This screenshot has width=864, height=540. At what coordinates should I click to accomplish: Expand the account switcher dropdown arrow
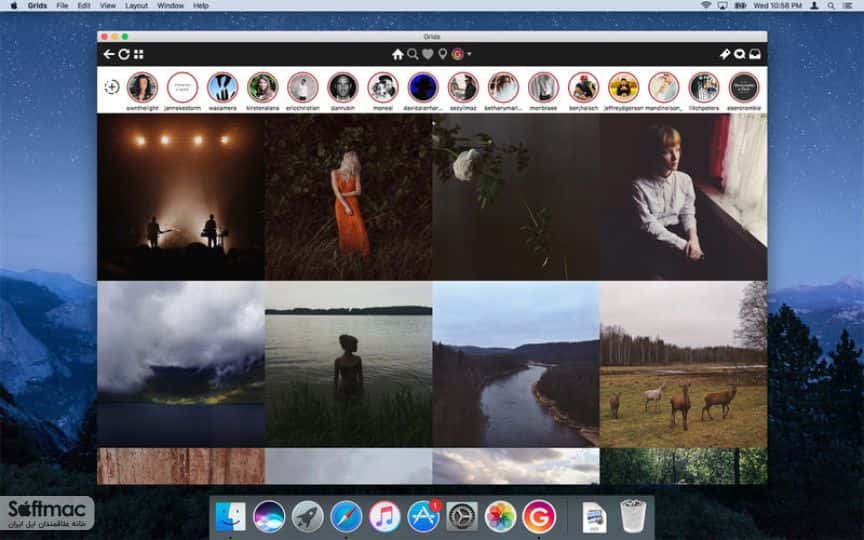469,54
